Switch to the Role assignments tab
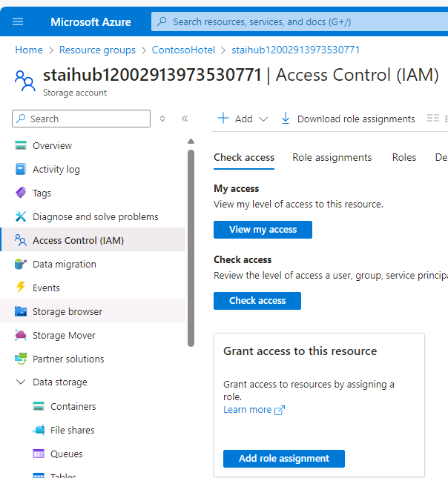448x478 pixels. click(x=332, y=157)
